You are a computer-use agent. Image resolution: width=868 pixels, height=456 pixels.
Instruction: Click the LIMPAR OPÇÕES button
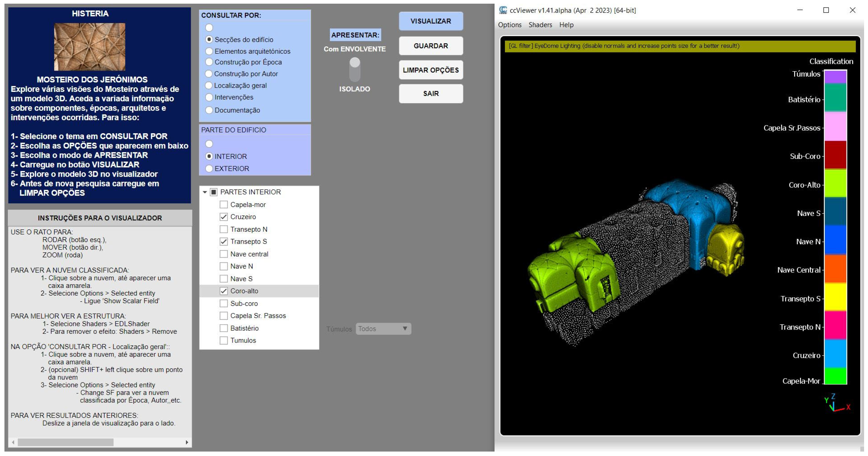[x=431, y=70]
